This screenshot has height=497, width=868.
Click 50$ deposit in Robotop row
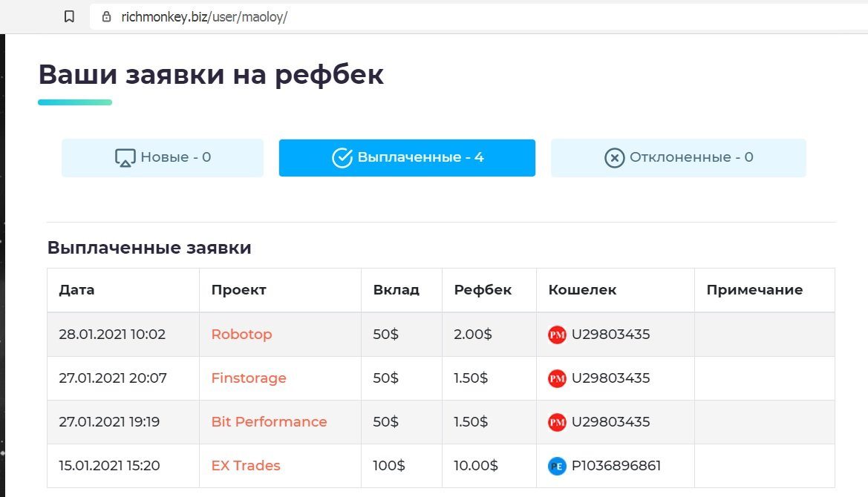386,334
